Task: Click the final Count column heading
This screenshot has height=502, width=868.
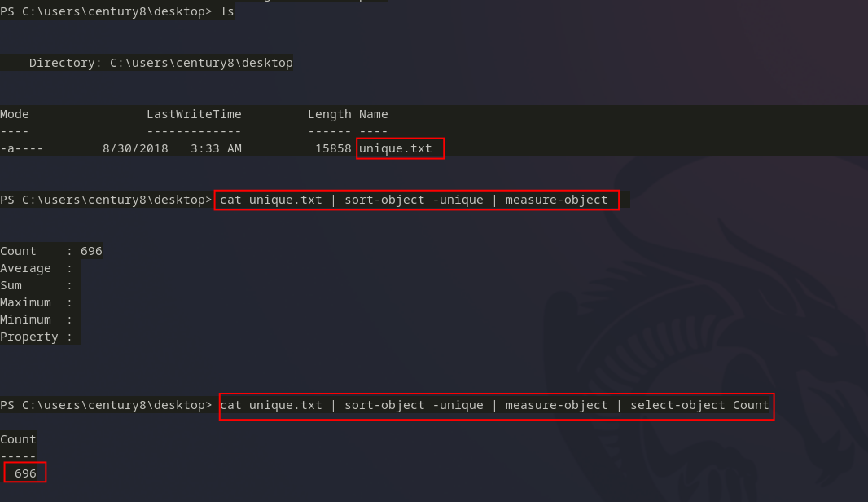Action: click(18, 439)
